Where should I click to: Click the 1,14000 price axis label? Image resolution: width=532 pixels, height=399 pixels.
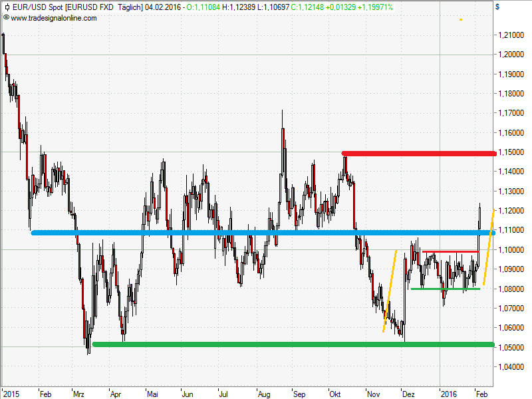(x=511, y=172)
